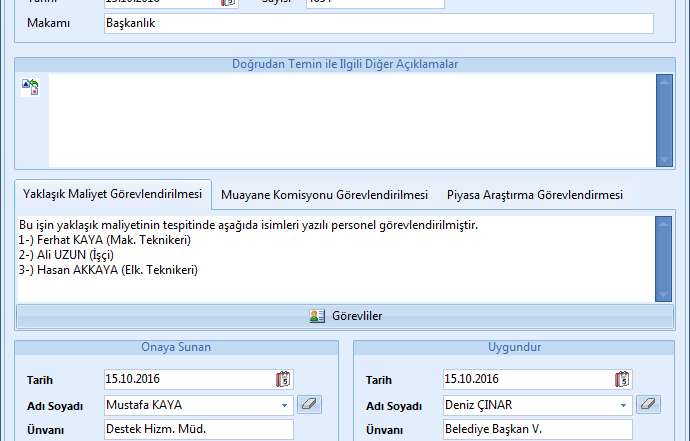Select Yaklaşık Maliyet Görevlendirilmesi tab
Viewport: 690px width, 441px height.
click(112, 194)
